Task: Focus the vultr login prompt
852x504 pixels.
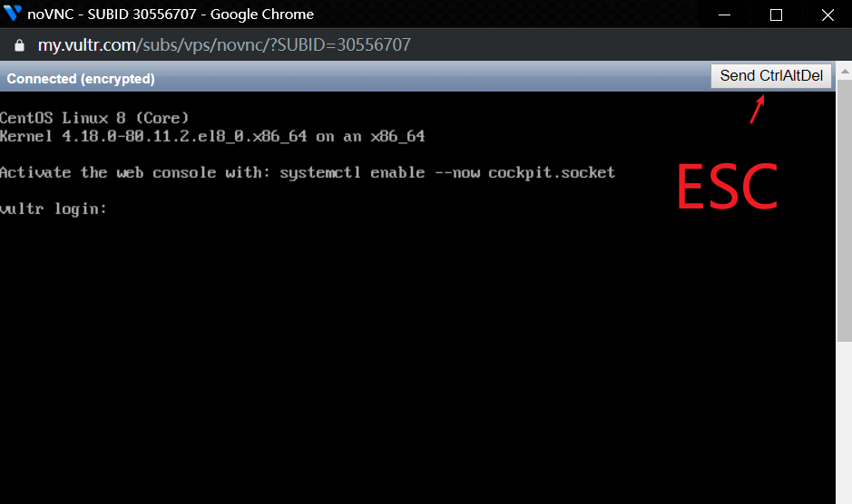Action: pos(54,209)
